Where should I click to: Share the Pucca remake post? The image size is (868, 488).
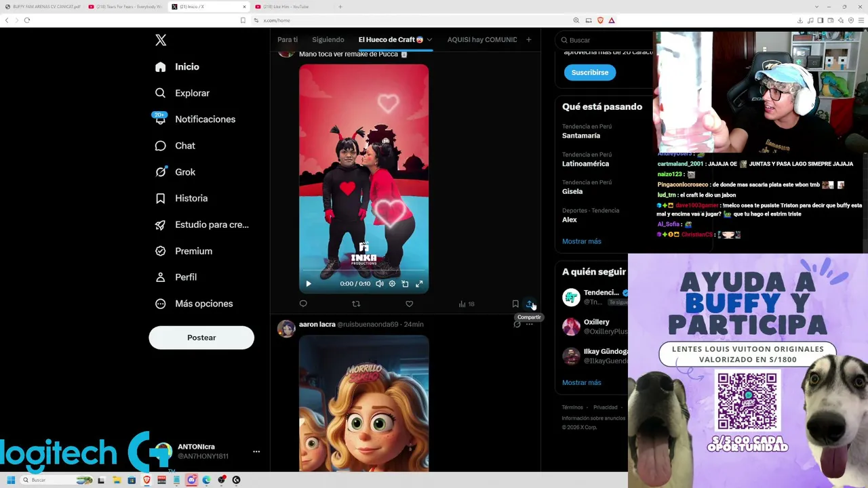point(530,304)
